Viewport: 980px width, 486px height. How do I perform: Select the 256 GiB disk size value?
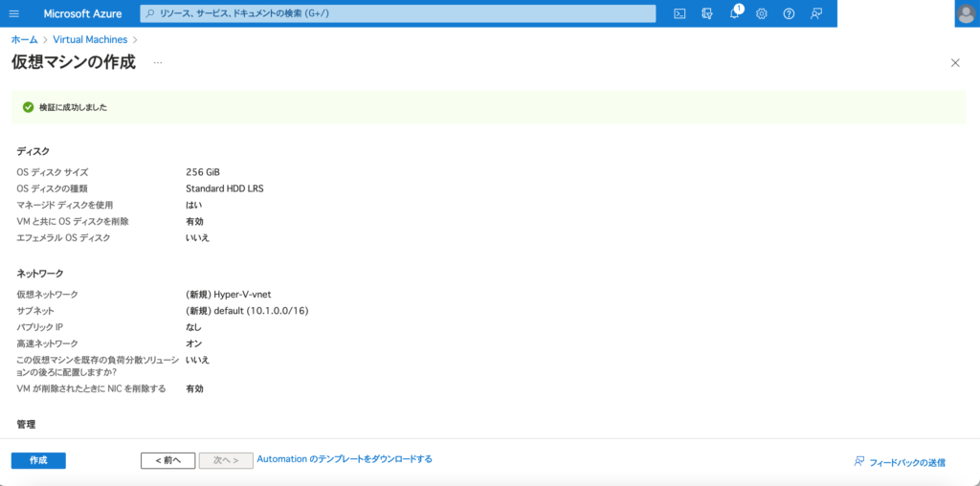pyautogui.click(x=203, y=172)
